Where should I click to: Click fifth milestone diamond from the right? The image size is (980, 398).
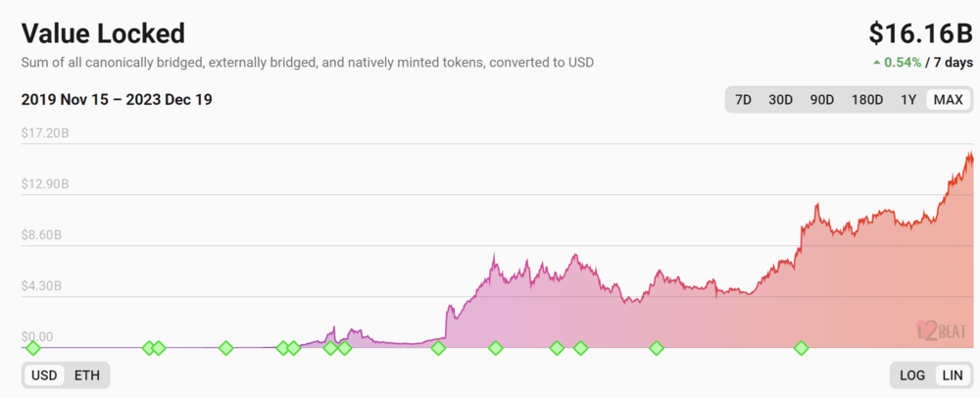click(x=496, y=348)
